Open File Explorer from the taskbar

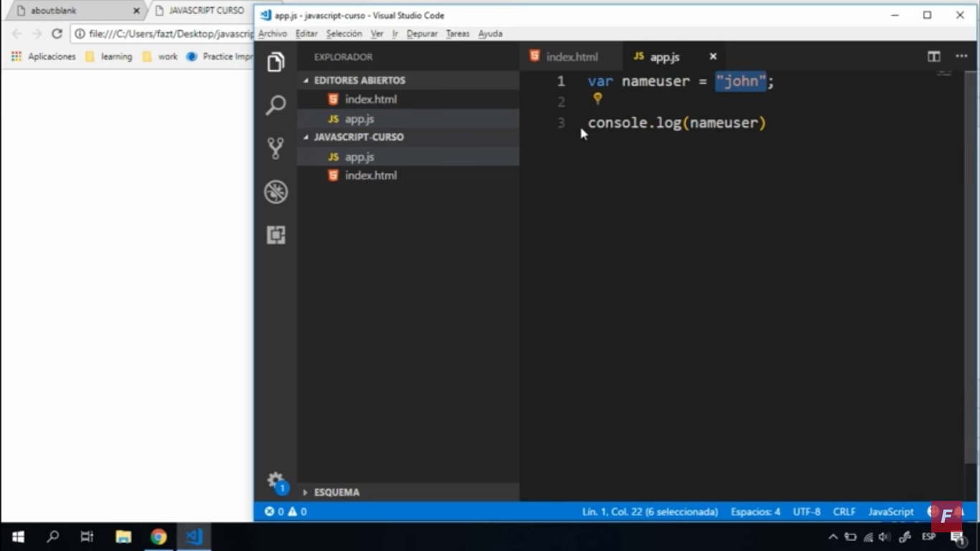123,537
